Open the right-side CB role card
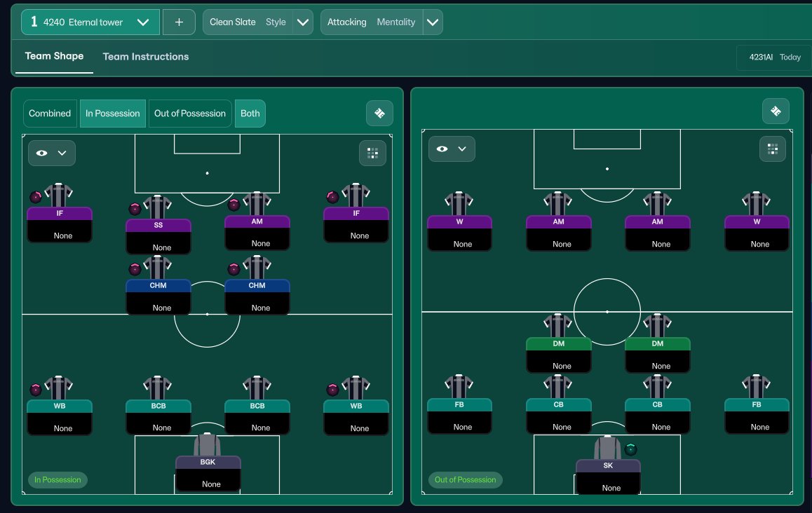 pos(658,416)
